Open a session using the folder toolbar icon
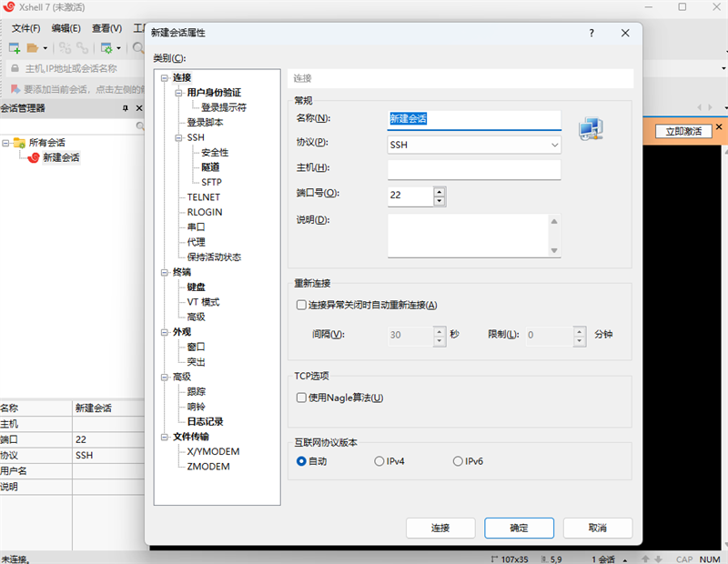Screen dimensions: 728x564 click(32, 48)
